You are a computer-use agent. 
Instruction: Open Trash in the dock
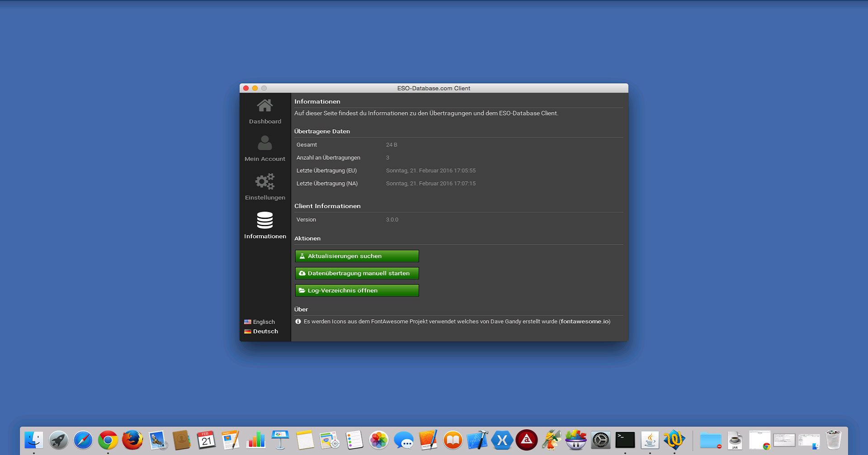pyautogui.click(x=833, y=440)
